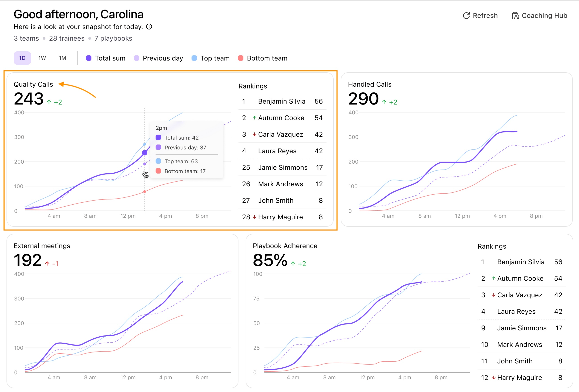
Task: Click red down arrow beside Carla Vazquez in Quality Calls
Action: (x=254, y=134)
